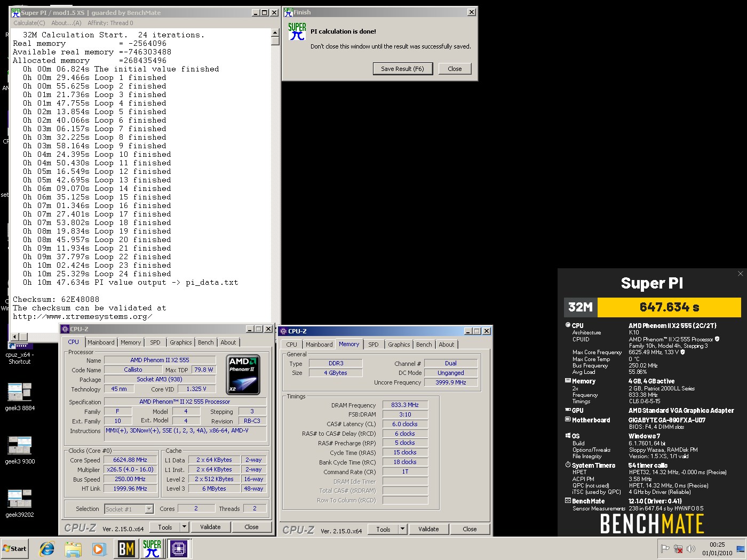This screenshot has width=747, height=560.
Task: Switch to Super PI taskbar icon
Action: [152, 549]
